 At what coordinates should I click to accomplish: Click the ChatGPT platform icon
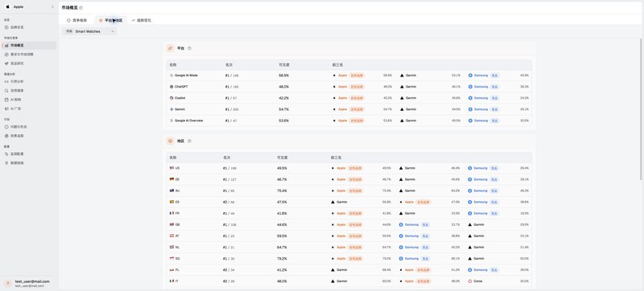point(171,87)
